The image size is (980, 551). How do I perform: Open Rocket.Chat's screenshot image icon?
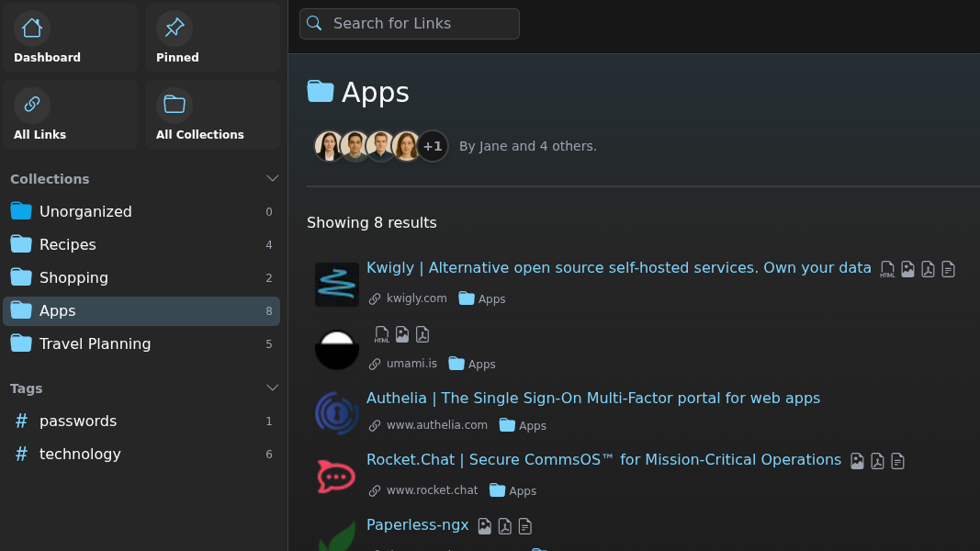click(x=857, y=461)
